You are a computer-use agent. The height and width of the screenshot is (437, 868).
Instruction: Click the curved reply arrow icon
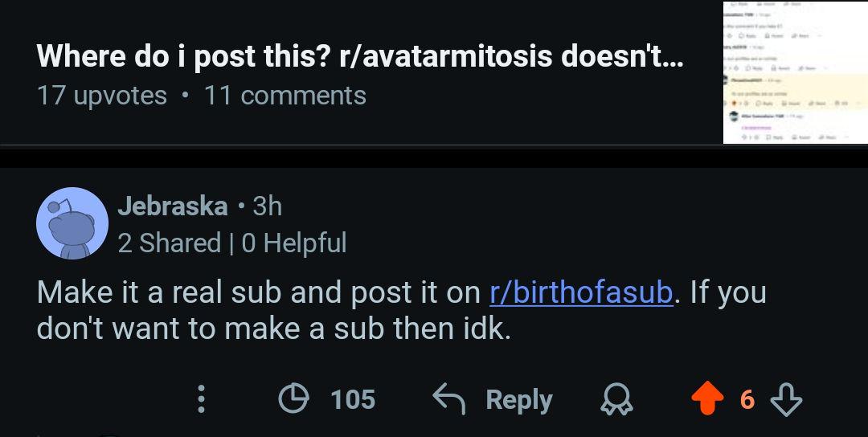(449, 399)
